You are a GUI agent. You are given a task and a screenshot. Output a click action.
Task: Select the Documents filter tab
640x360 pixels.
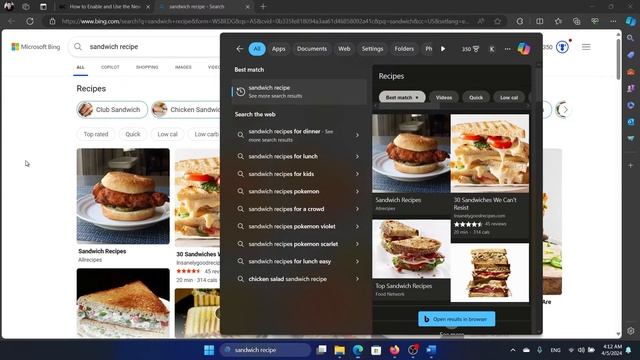point(312,49)
